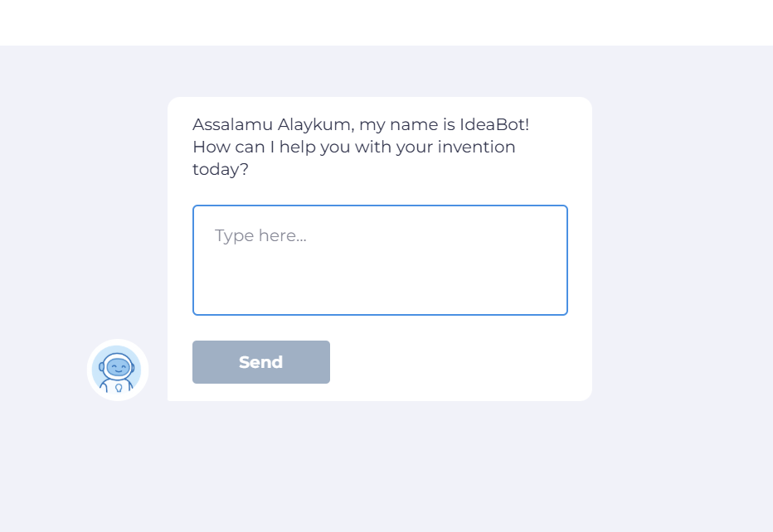
Task: Click the word "today?" in the greeting
Action: 221,169
